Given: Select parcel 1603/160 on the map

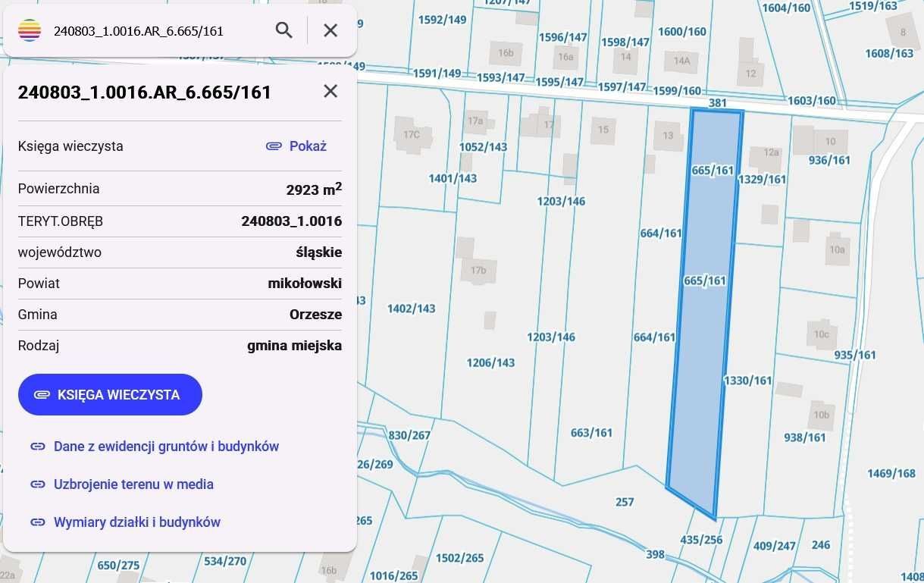Looking at the screenshot, I should [x=812, y=101].
